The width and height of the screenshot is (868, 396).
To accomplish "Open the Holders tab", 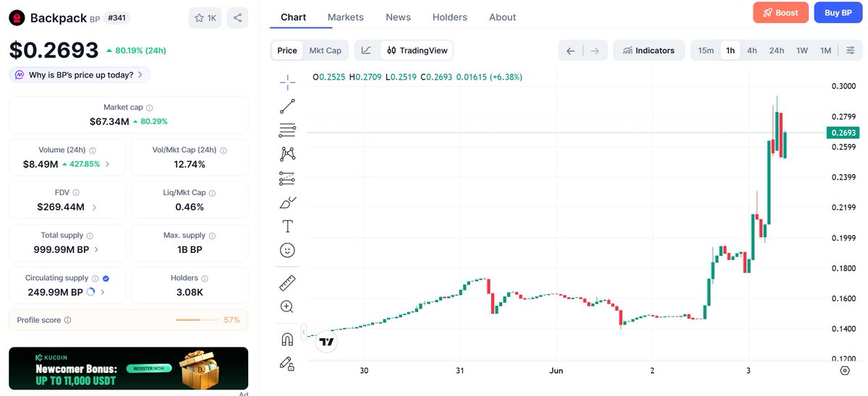I will pos(450,17).
